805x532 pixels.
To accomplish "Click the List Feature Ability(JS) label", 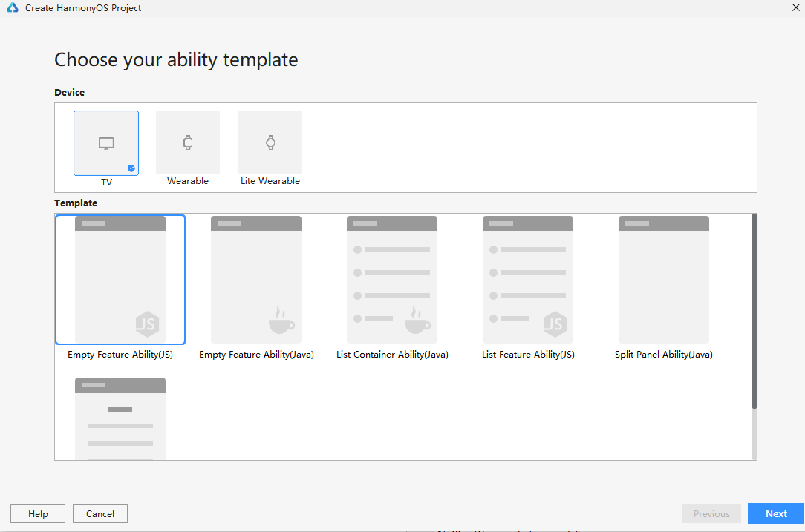I will tap(528, 355).
